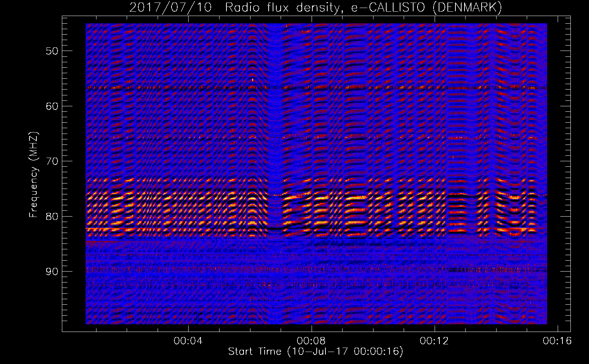Click the time tick label '00:12'
This screenshot has width=589, height=364.
[x=434, y=341]
